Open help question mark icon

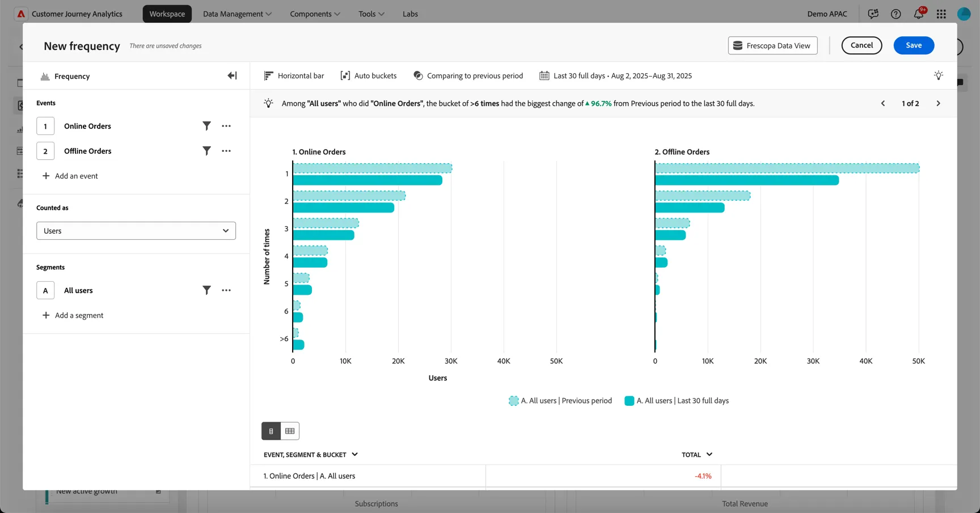(x=896, y=14)
